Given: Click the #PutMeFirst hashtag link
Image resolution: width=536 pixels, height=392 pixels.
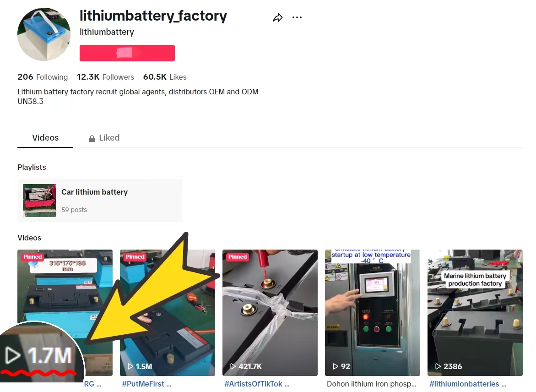Looking at the screenshot, I should tap(143, 384).
